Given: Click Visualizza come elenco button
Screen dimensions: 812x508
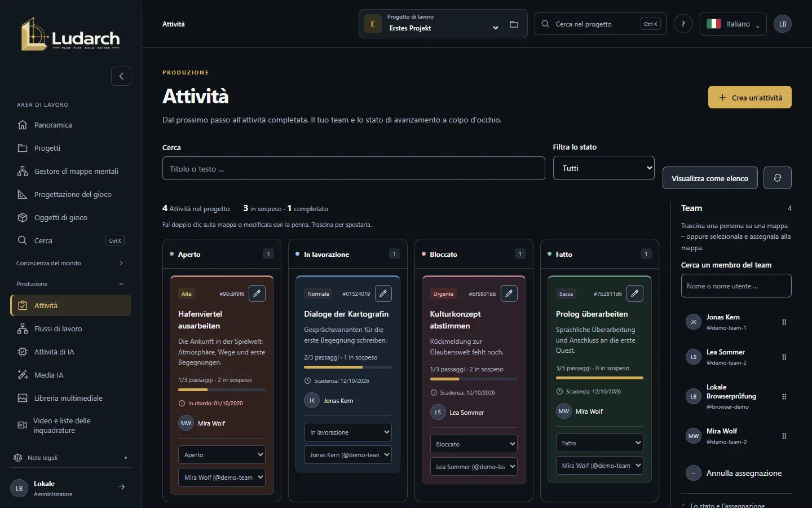Looking at the screenshot, I should [x=710, y=178].
